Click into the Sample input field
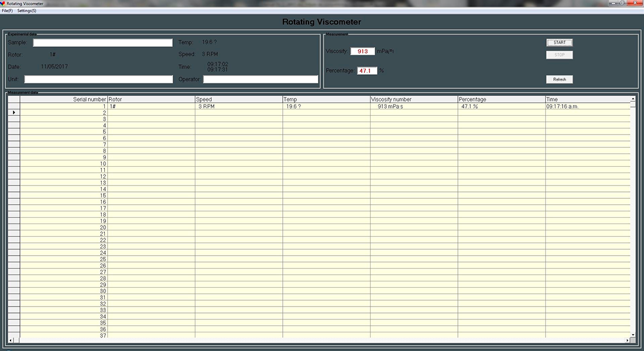The width and height of the screenshot is (644, 351). click(x=103, y=43)
